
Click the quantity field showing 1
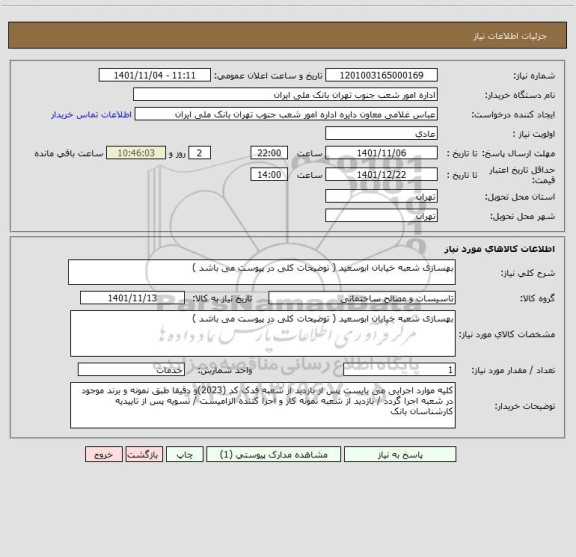tap(399, 370)
